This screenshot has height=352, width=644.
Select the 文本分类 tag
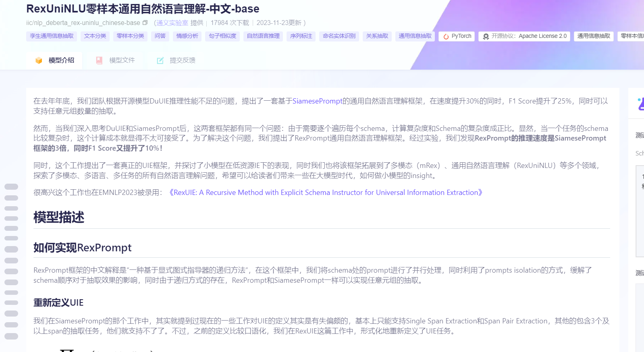pos(95,36)
